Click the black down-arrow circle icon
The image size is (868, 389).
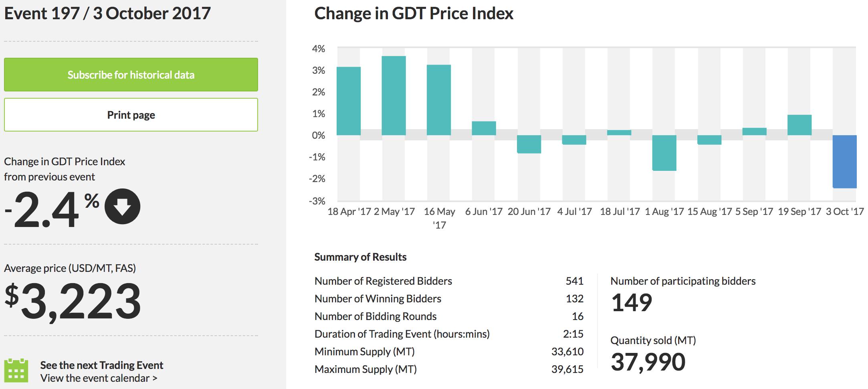[x=122, y=207]
